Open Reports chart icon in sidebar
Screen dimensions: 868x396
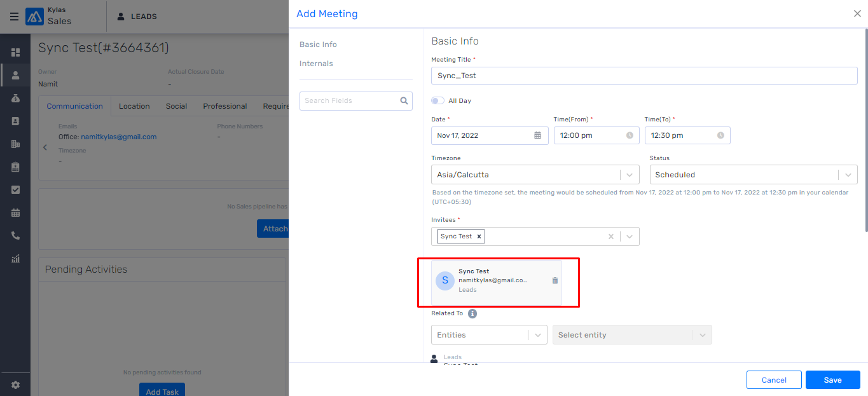pyautogui.click(x=15, y=258)
